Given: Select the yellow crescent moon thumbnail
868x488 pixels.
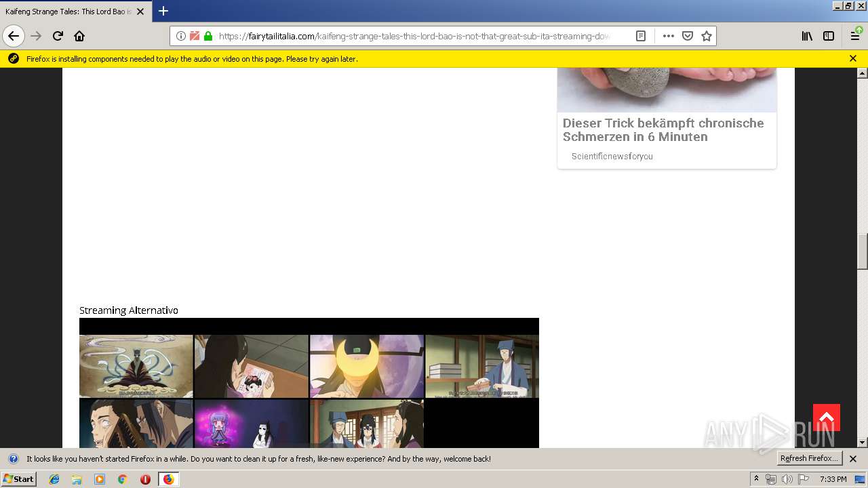Looking at the screenshot, I should tap(367, 366).
